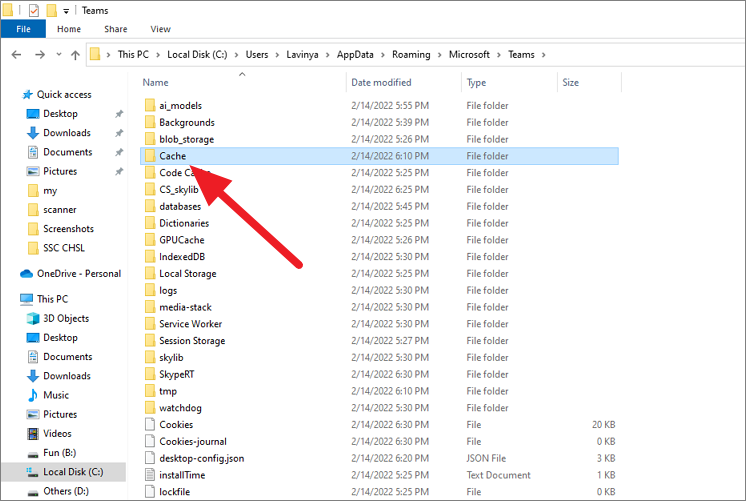
Task: Open SSC CHSL folder in sidebar
Action: coord(64,248)
